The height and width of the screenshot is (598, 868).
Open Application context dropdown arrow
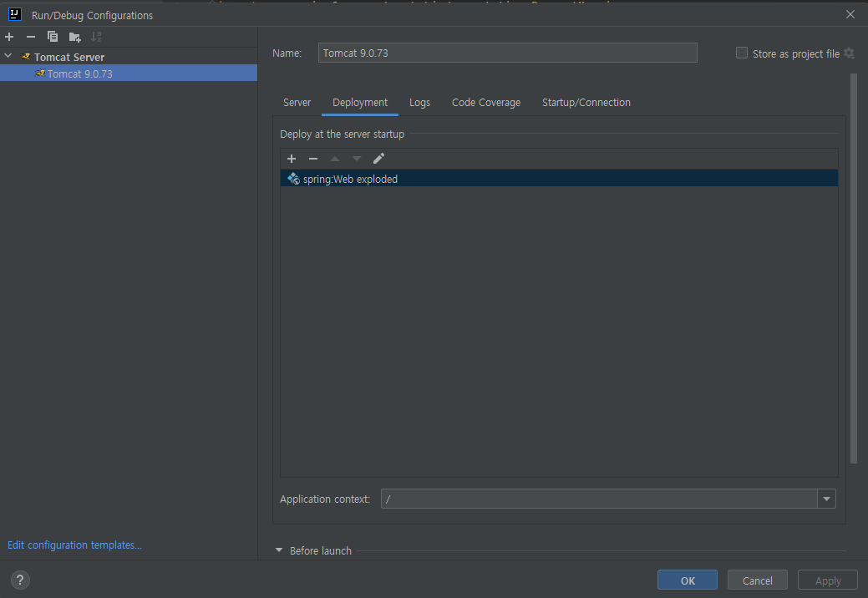(x=826, y=499)
